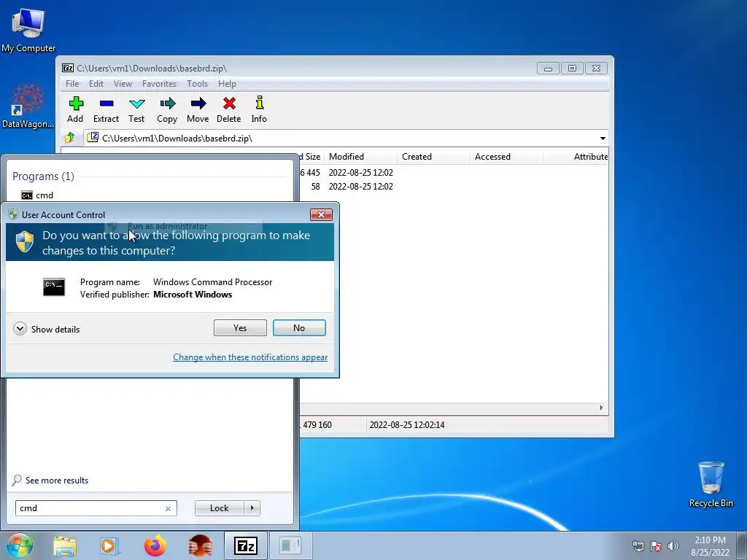Image resolution: width=747 pixels, height=560 pixels.
Task: Switch to 7-Zip taskbar button
Action: pos(246,545)
